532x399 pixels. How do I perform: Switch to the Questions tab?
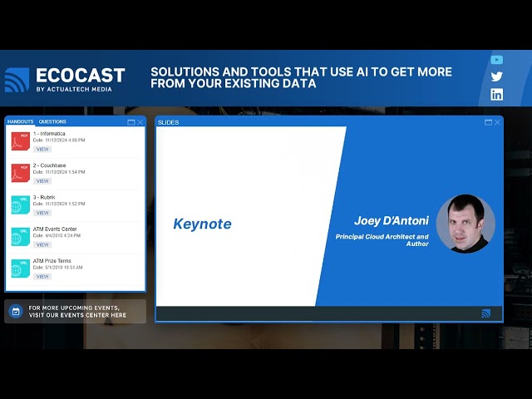click(x=52, y=121)
